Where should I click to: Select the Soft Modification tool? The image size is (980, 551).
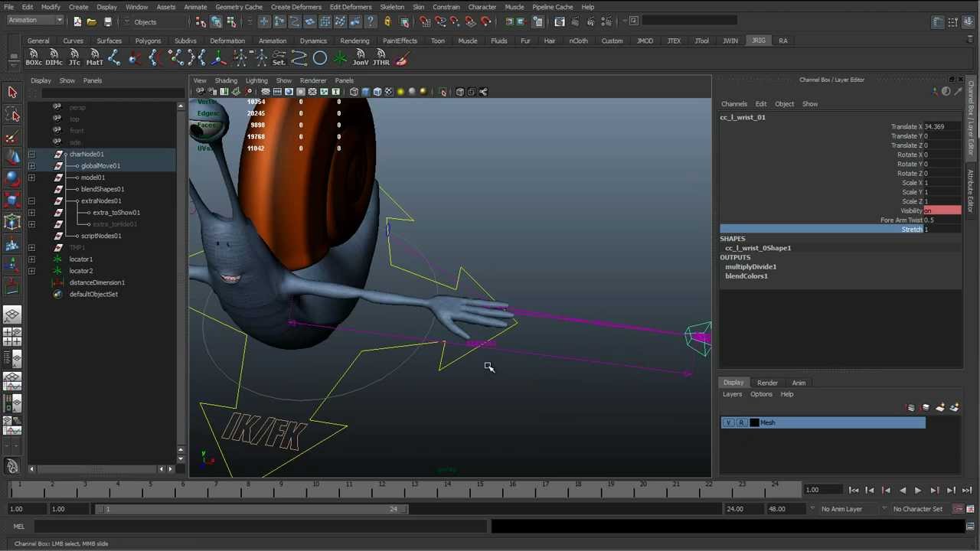pos(12,245)
